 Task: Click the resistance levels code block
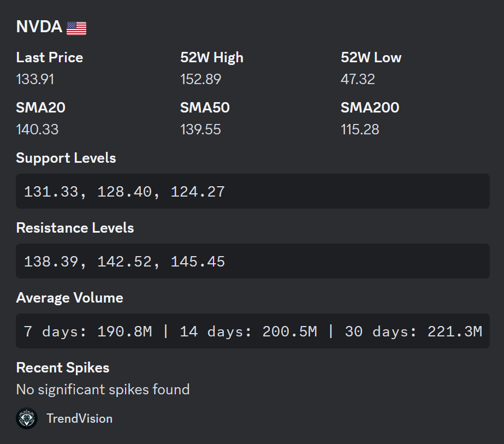tap(252, 261)
